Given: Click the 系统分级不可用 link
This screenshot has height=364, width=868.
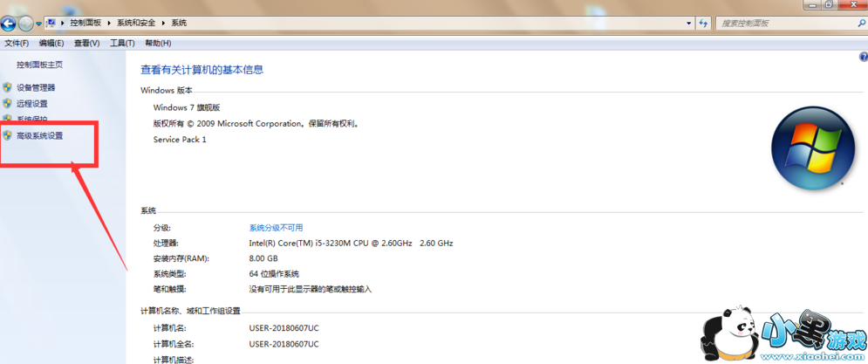Looking at the screenshot, I should click(277, 228).
